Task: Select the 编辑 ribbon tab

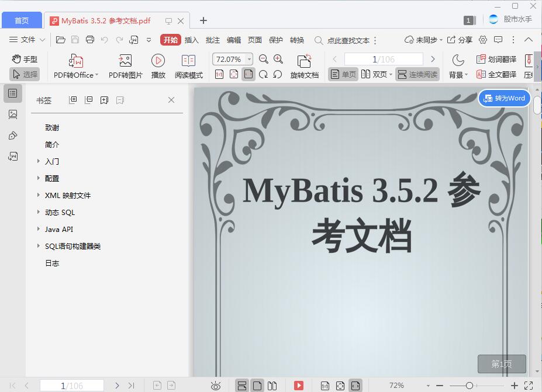Action: click(x=234, y=40)
